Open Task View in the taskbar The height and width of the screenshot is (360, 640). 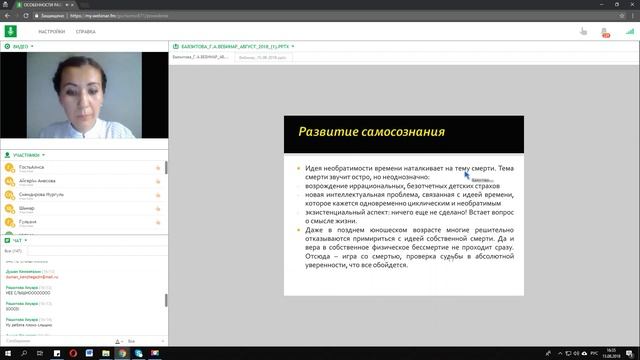coord(40,353)
